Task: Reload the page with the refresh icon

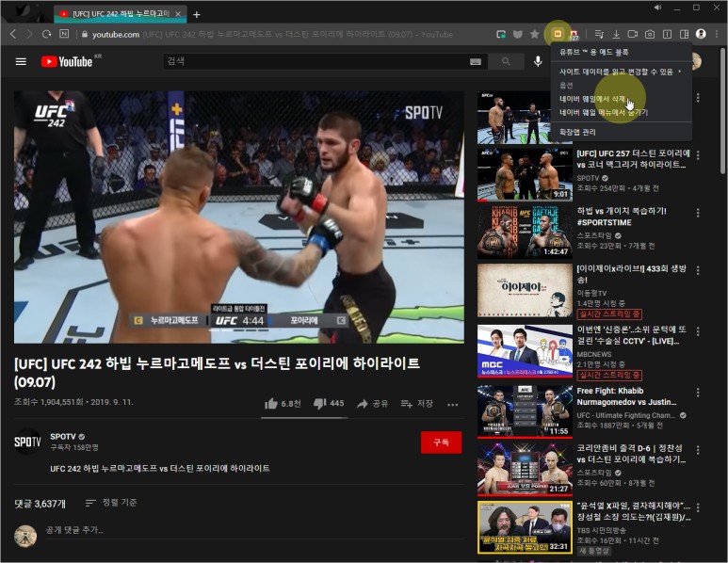Action: click(x=46, y=34)
